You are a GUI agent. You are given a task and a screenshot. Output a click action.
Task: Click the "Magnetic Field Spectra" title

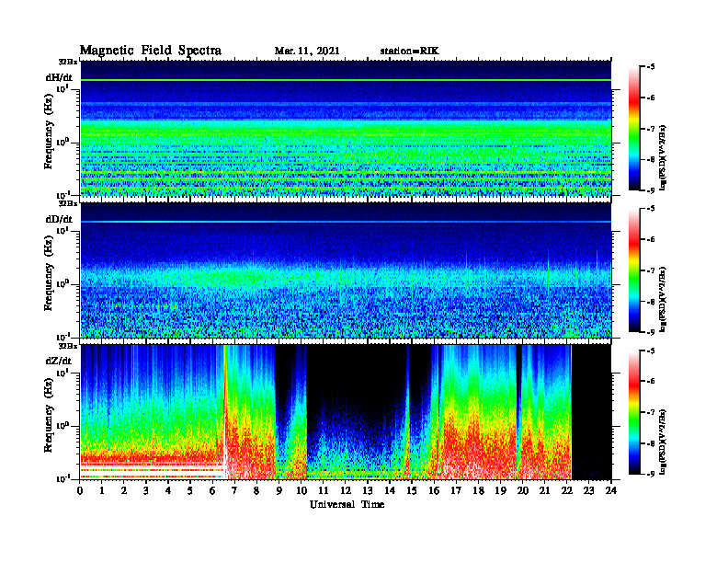click(151, 51)
